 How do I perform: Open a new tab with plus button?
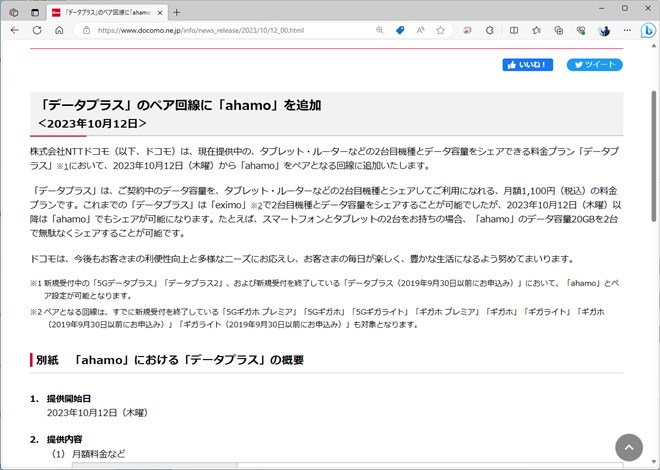177,13
